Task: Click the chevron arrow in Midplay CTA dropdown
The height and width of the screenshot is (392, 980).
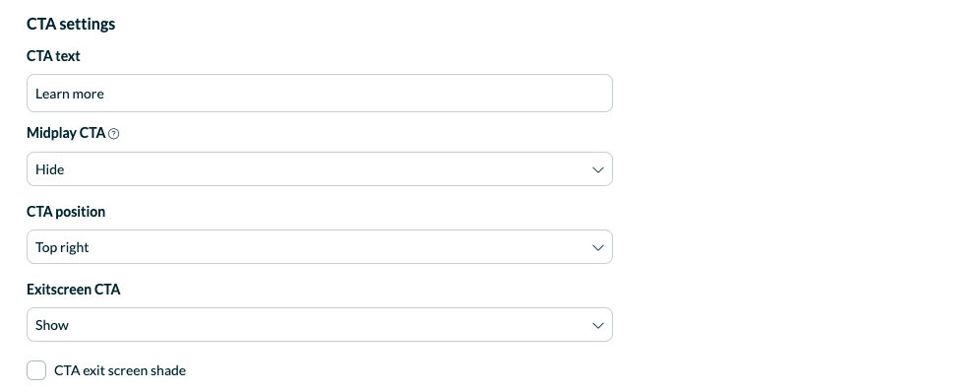Action: click(597, 169)
